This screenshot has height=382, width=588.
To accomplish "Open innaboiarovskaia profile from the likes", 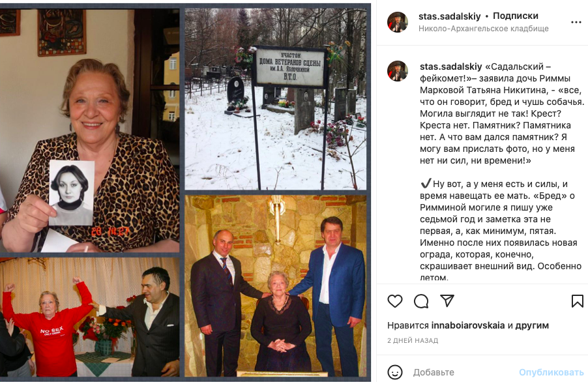I will pyautogui.click(x=468, y=325).
